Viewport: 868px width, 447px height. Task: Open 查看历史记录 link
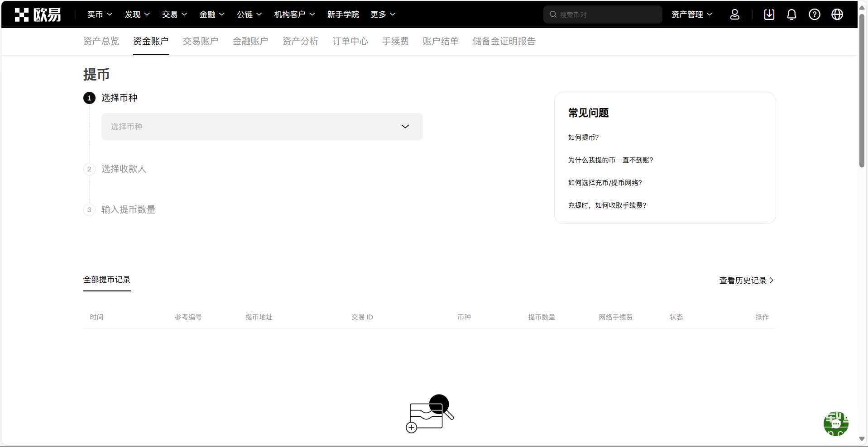coord(746,281)
